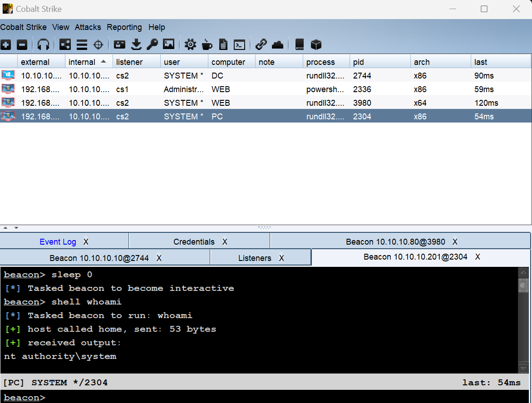Sort by the listener column header
The image size is (532, 403).
136,62
